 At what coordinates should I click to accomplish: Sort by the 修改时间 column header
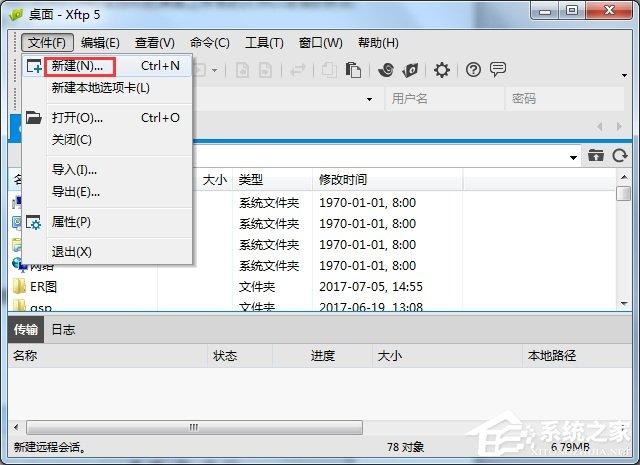click(387, 180)
